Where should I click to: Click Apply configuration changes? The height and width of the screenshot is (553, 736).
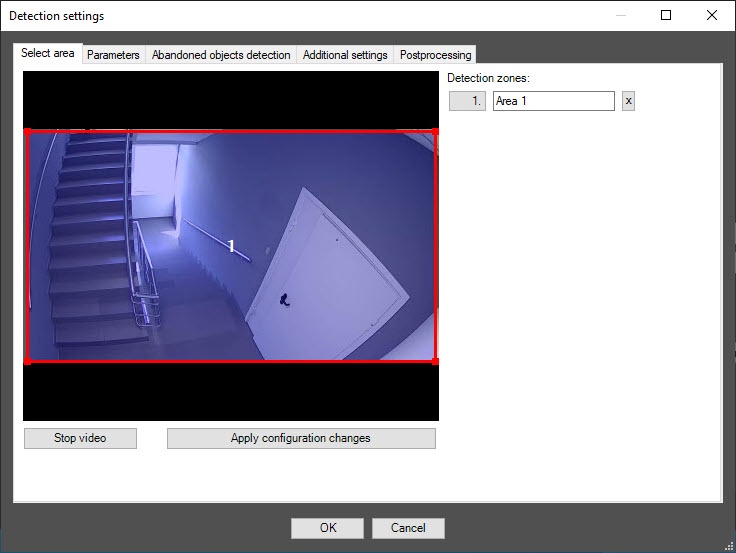pyautogui.click(x=301, y=438)
